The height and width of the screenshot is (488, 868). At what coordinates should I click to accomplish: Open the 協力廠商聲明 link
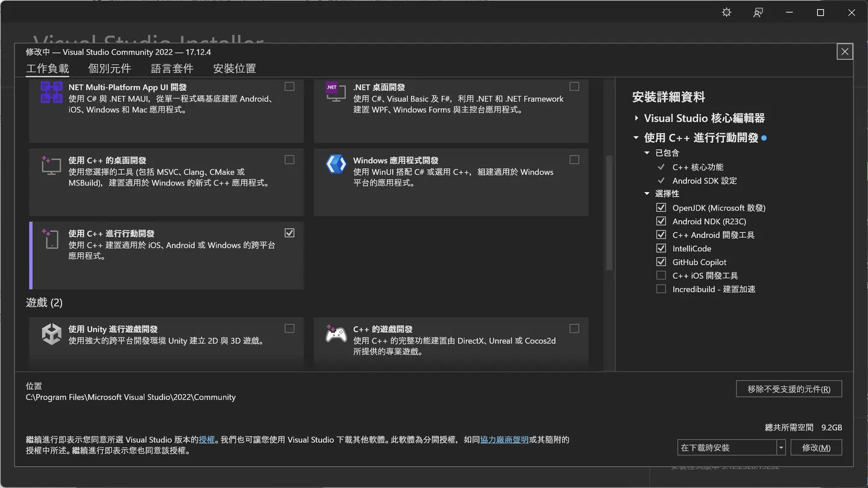pos(505,440)
